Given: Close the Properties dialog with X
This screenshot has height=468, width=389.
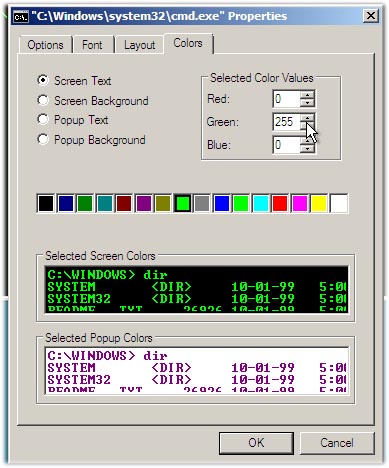Looking at the screenshot, I should coord(371,16).
